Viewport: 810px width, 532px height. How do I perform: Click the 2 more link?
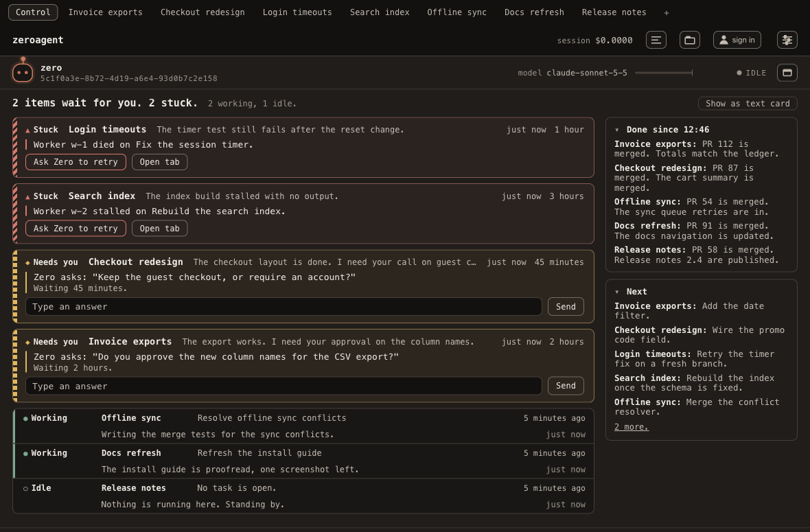[632, 427]
